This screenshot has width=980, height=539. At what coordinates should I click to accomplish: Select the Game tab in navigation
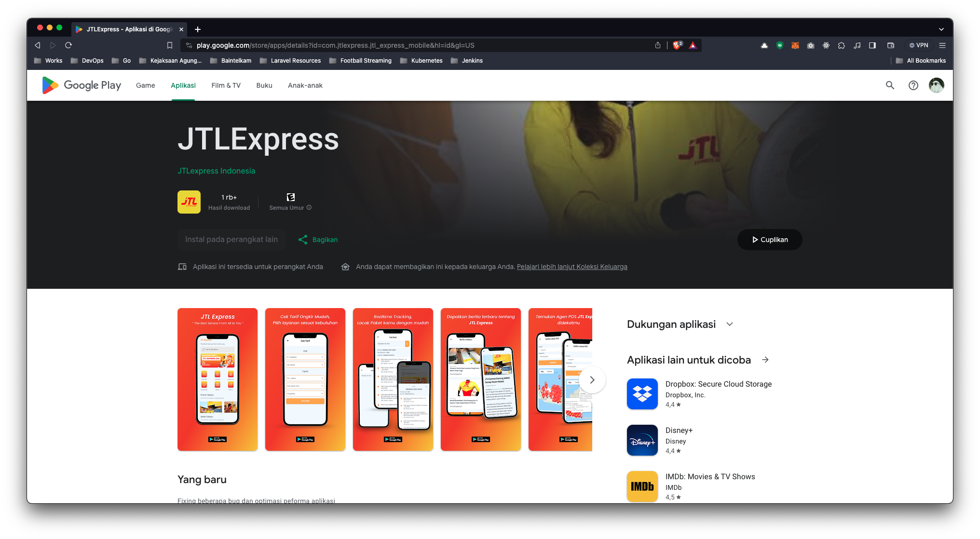point(145,85)
